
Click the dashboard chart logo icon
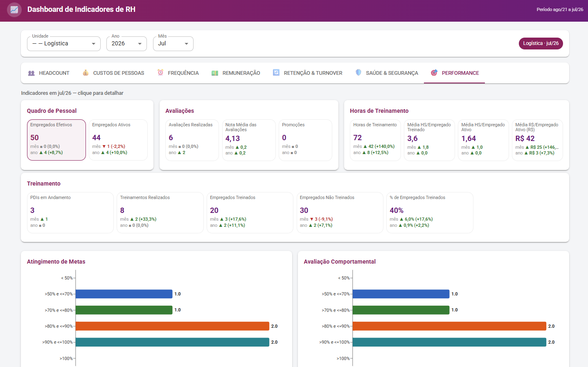(14, 9)
